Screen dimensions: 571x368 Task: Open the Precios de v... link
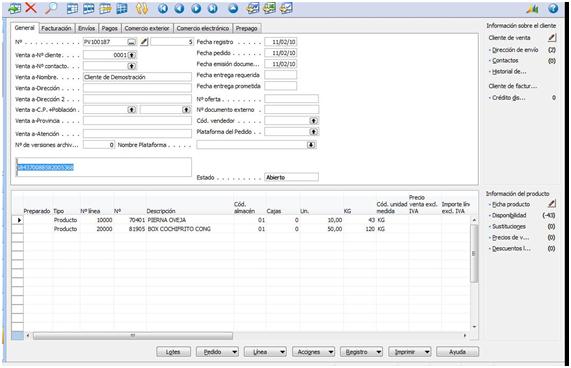click(511, 237)
